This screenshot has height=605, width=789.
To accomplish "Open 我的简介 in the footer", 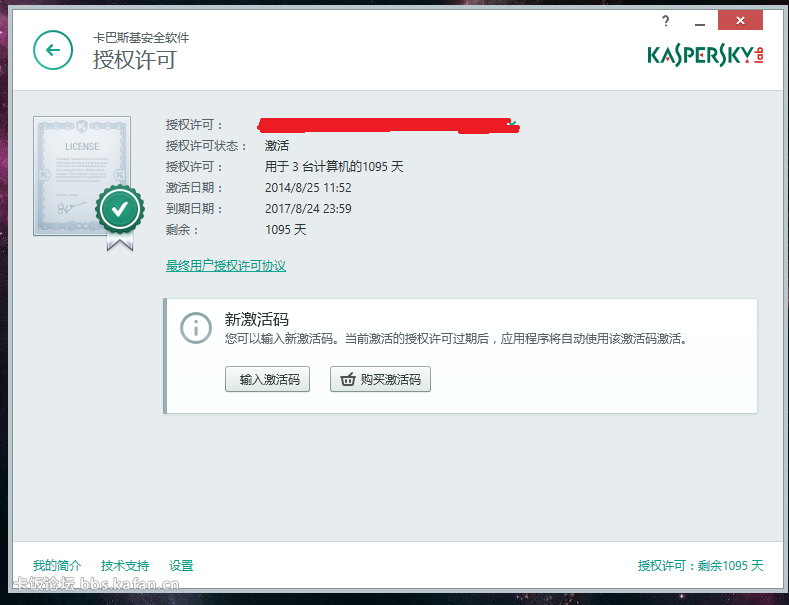I will click(x=57, y=565).
